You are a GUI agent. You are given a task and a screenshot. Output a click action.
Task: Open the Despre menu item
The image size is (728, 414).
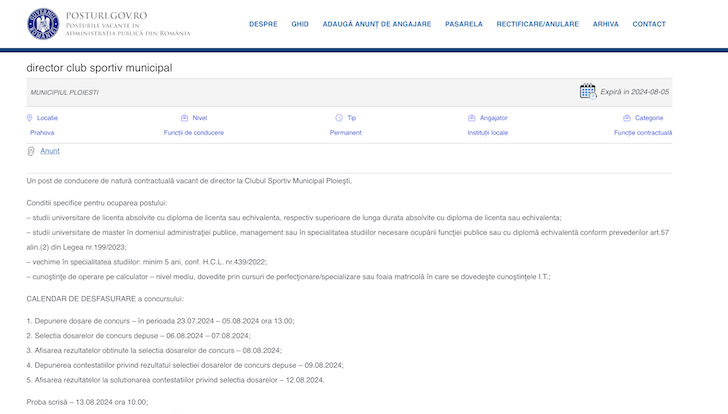click(x=263, y=24)
